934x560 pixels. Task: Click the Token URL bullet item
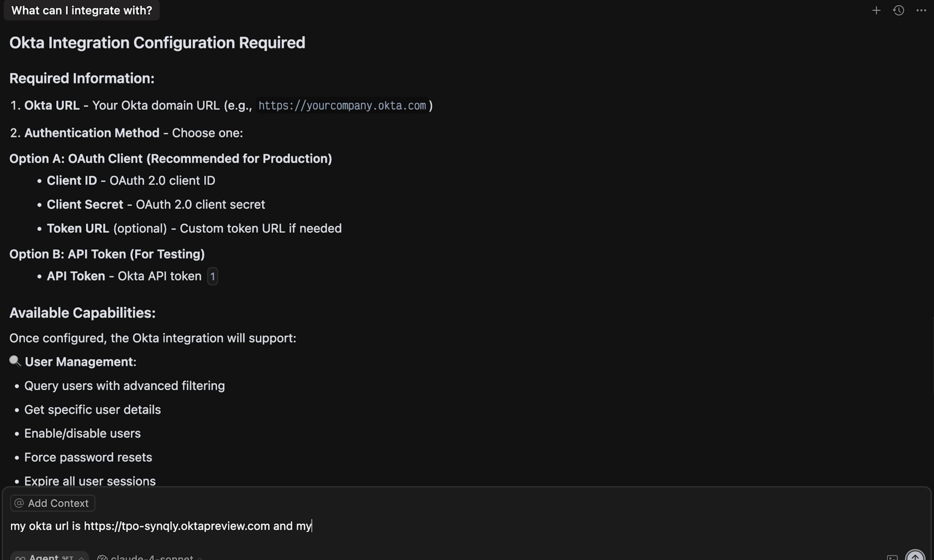pyautogui.click(x=194, y=228)
